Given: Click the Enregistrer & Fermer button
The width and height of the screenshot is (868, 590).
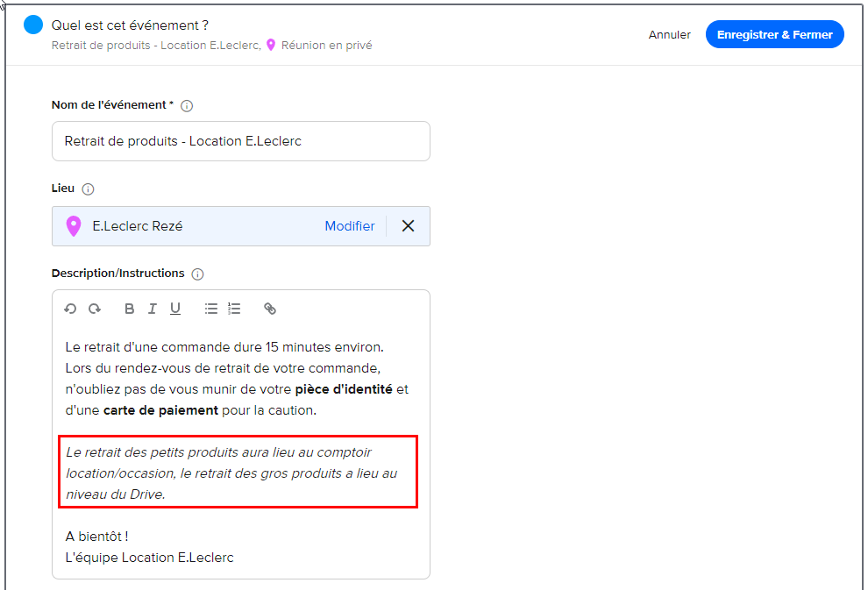Looking at the screenshot, I should [774, 34].
